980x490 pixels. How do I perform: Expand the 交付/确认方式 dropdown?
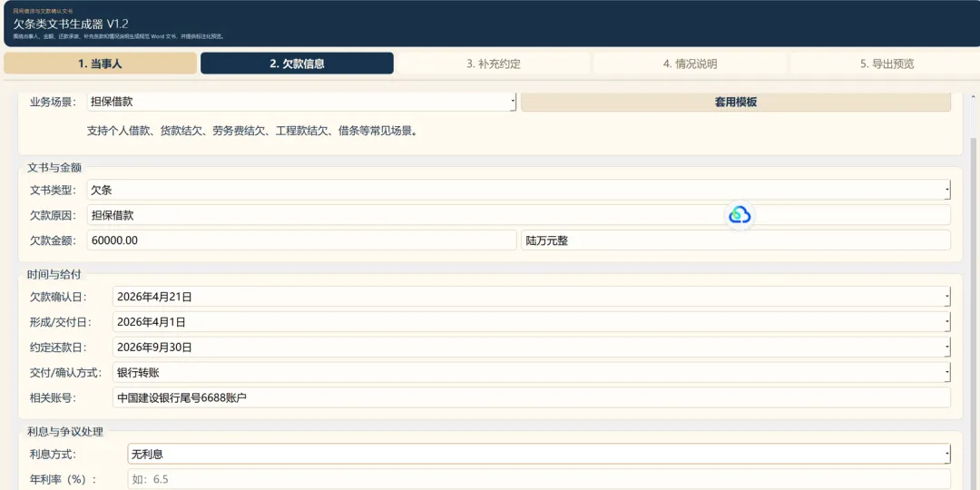[532, 373]
